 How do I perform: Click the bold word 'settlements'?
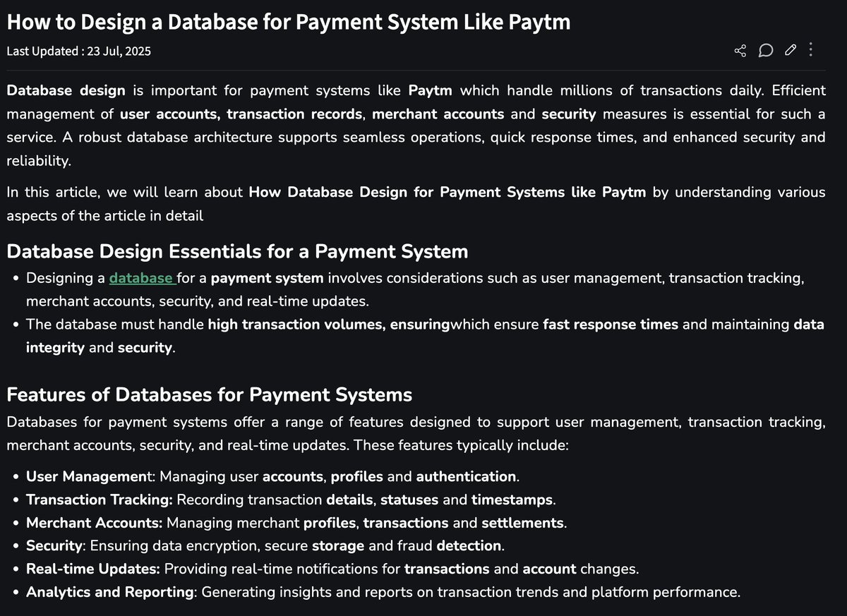522,523
